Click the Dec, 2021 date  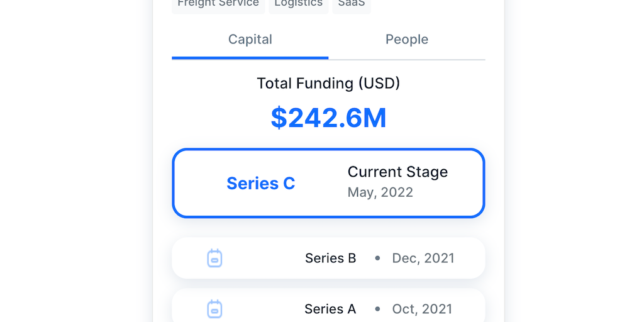point(423,258)
